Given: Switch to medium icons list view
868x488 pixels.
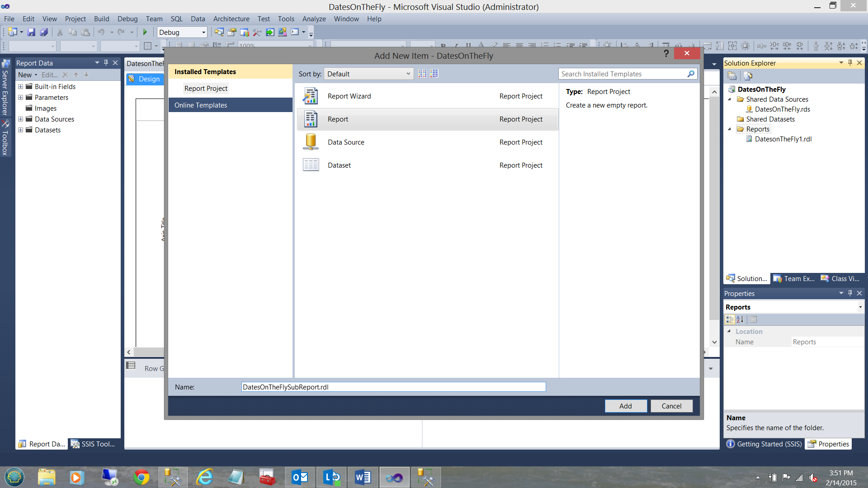Looking at the screenshot, I should pyautogui.click(x=434, y=74).
